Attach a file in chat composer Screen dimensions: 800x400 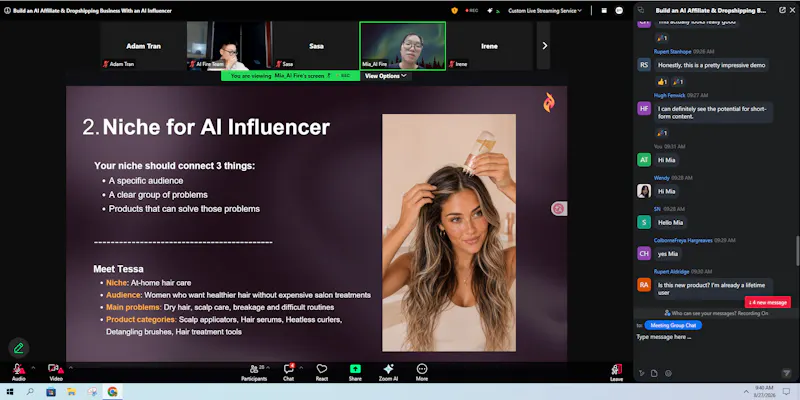pos(654,373)
